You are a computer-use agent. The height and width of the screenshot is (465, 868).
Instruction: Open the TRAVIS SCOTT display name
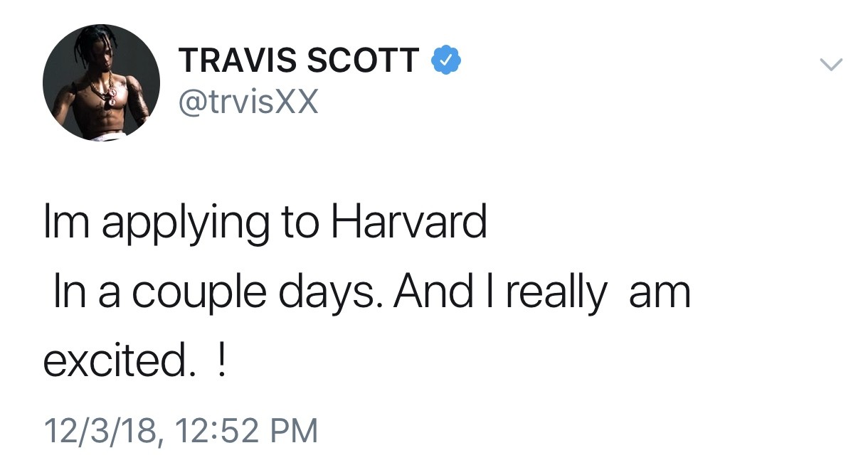click(x=299, y=62)
